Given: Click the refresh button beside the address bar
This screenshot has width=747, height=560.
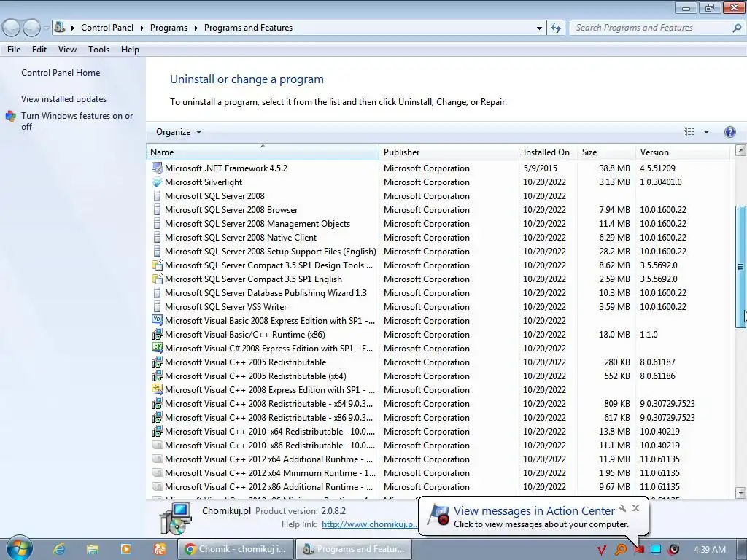Looking at the screenshot, I should pyautogui.click(x=556, y=28).
